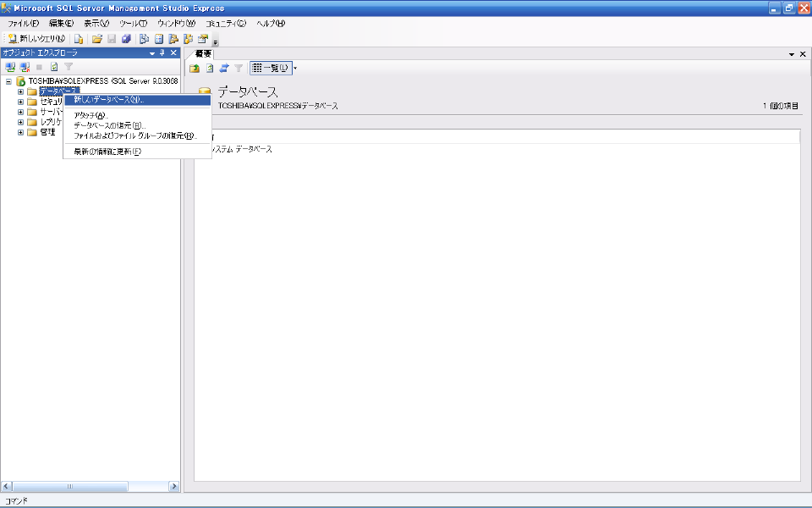Click the Filter funnel in 概要 toolbar

point(239,68)
